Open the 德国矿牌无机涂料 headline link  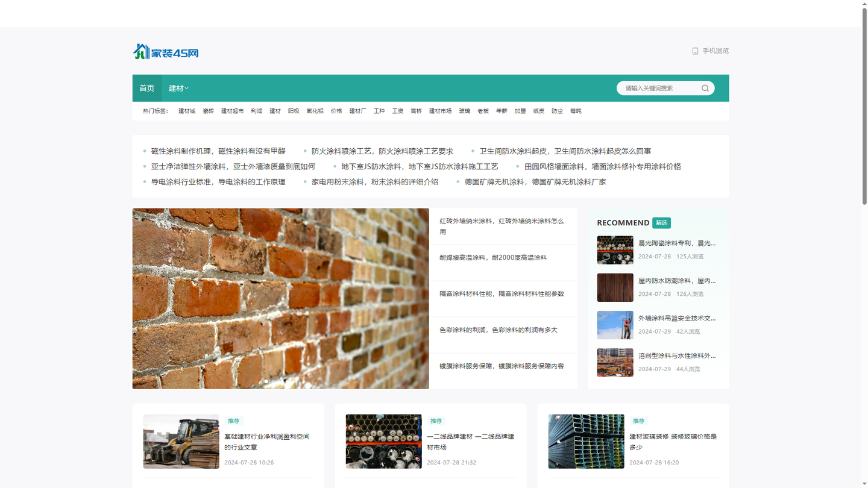coord(535,182)
